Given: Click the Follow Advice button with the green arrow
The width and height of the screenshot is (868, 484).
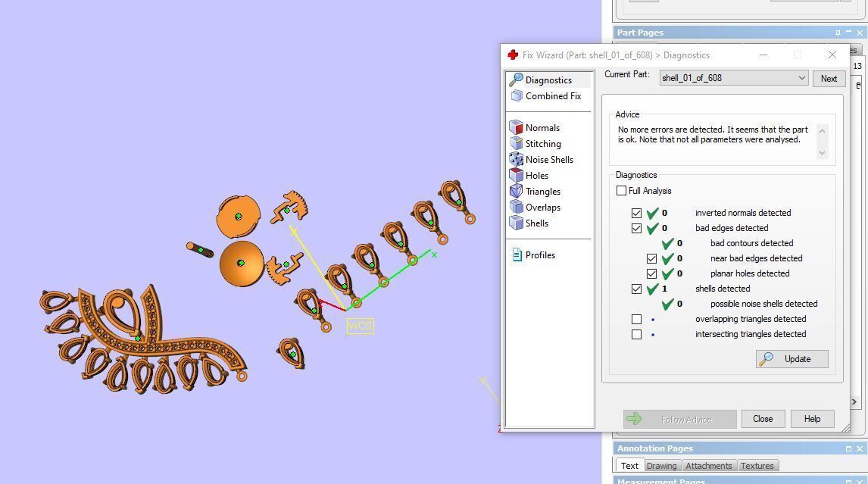Looking at the screenshot, I should click(680, 419).
